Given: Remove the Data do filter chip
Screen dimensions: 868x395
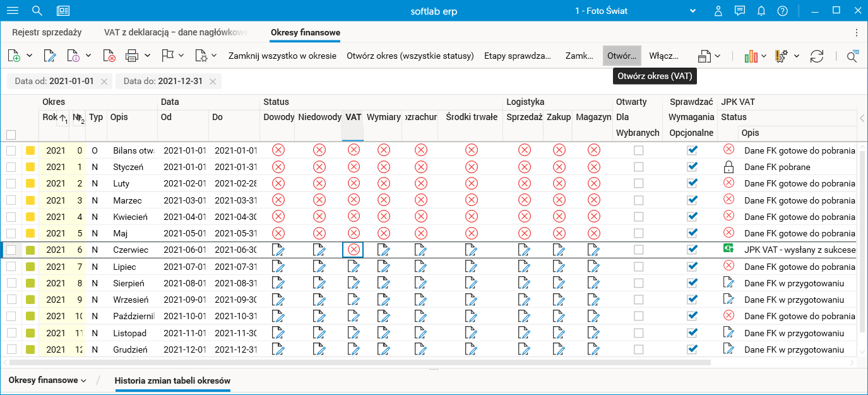Looking at the screenshot, I should click(213, 81).
